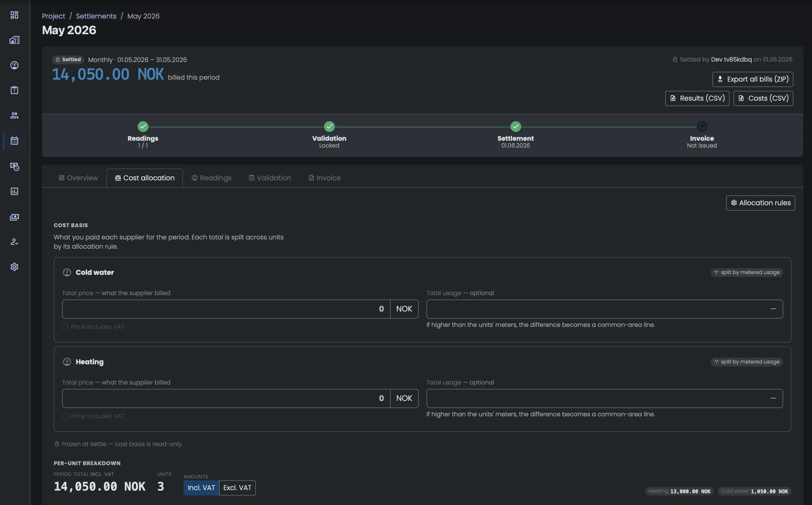Open Allocation rules
Image resolution: width=812 pixels, height=505 pixels.
coord(761,203)
